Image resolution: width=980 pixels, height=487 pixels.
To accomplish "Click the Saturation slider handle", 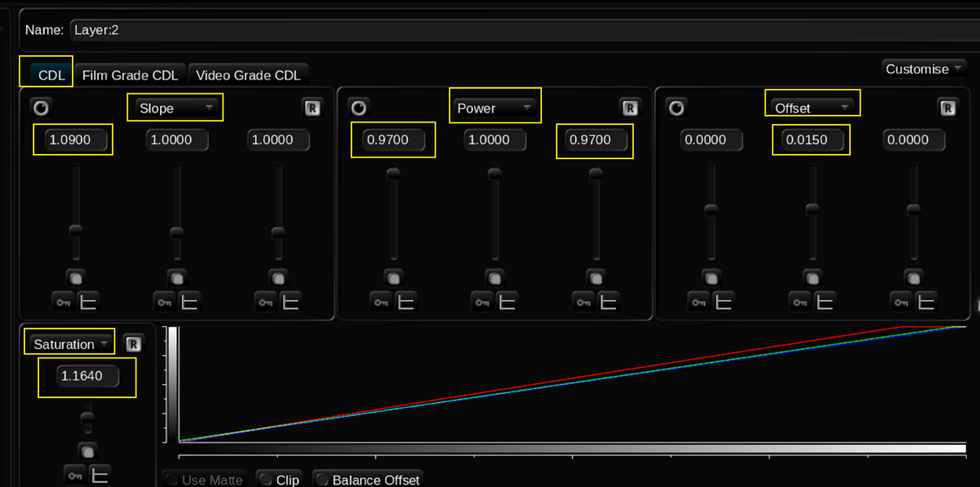I will (88, 417).
